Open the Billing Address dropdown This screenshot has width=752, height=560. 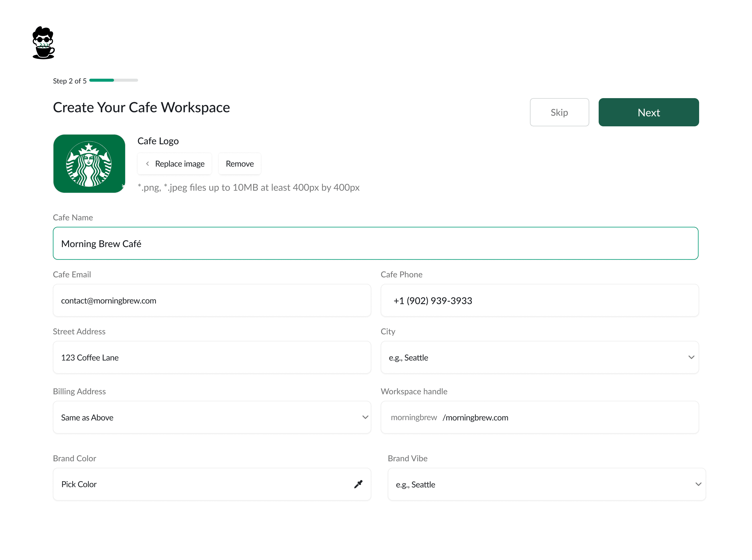coord(212,417)
